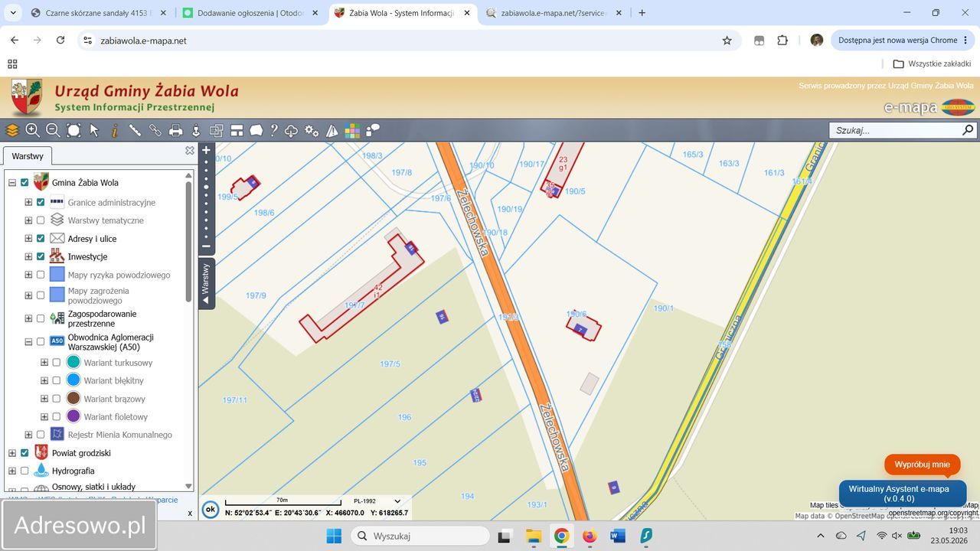This screenshot has height=551, width=980.
Task: Expand Rejestr Mienia Komunalnego node
Action: [x=28, y=435]
